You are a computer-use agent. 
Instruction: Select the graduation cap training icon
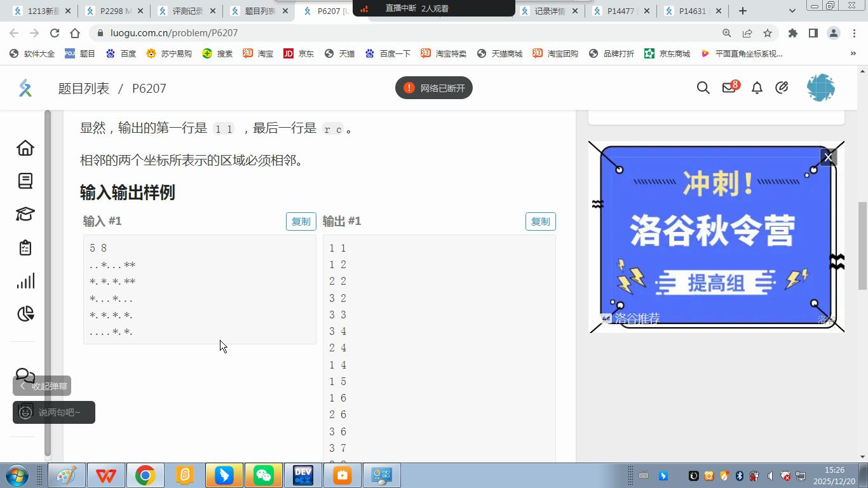(x=24, y=214)
